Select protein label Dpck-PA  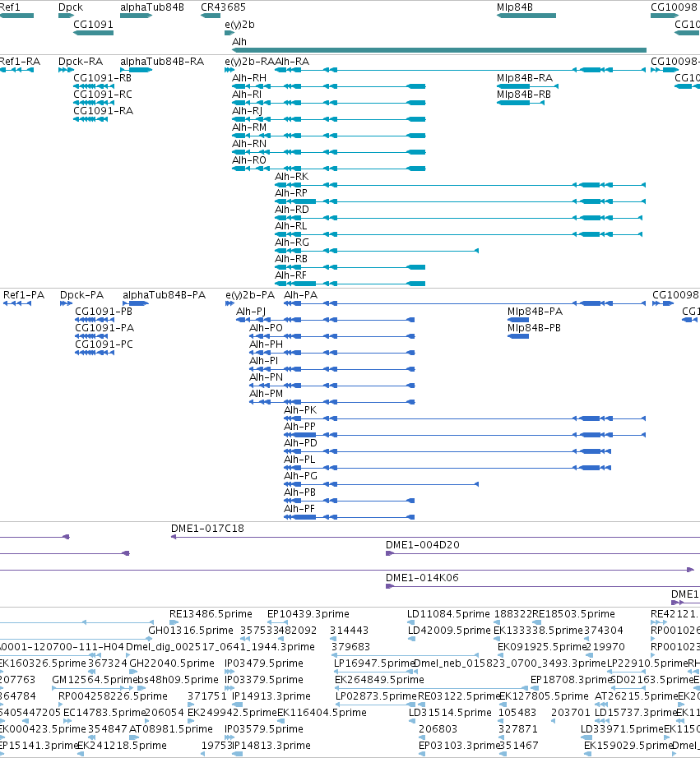81,295
